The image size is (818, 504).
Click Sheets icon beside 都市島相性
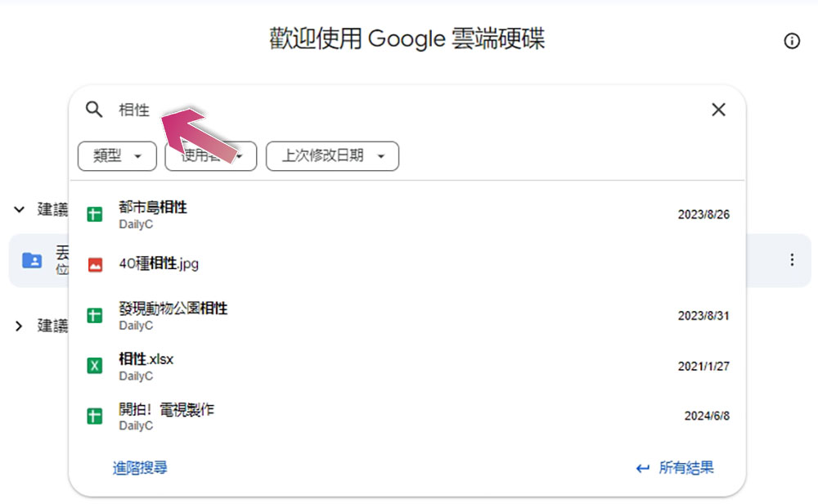94,214
